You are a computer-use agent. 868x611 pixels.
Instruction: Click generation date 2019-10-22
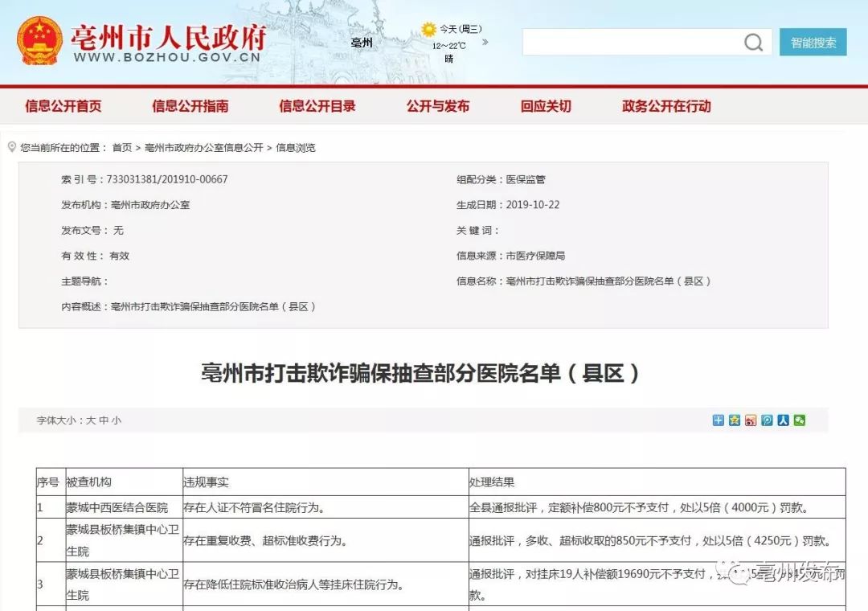coord(533,204)
